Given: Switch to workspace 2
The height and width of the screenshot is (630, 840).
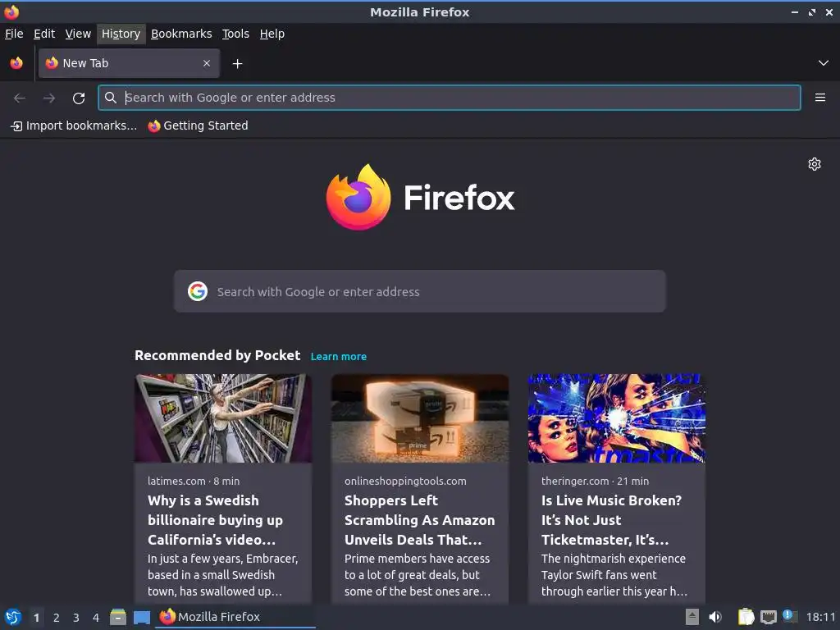Looking at the screenshot, I should click(57, 618).
